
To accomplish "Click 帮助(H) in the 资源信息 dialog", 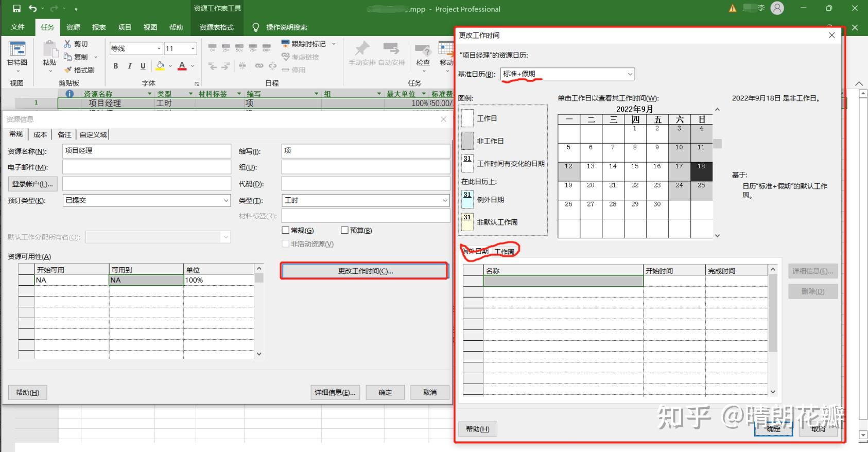I will coord(28,392).
